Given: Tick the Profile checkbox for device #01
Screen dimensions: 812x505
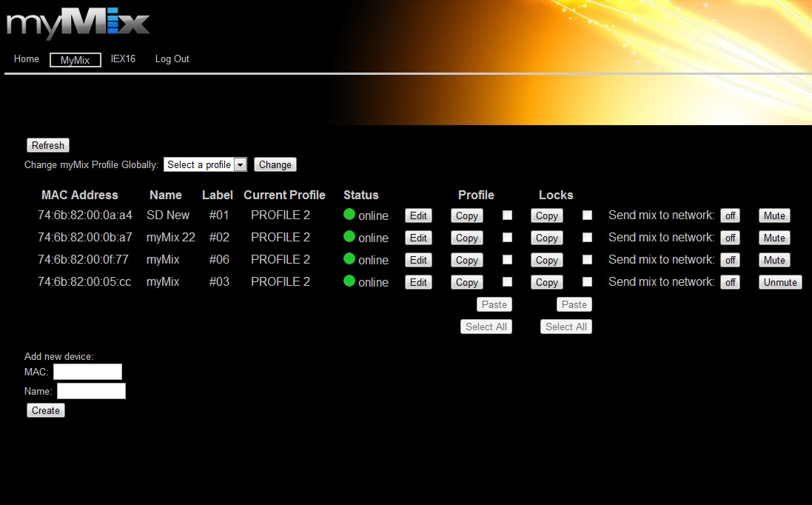Looking at the screenshot, I should point(507,215).
